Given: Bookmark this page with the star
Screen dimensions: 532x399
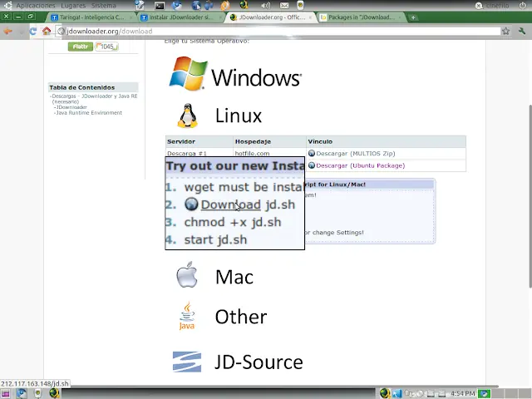Looking at the screenshot, I should [506, 32].
